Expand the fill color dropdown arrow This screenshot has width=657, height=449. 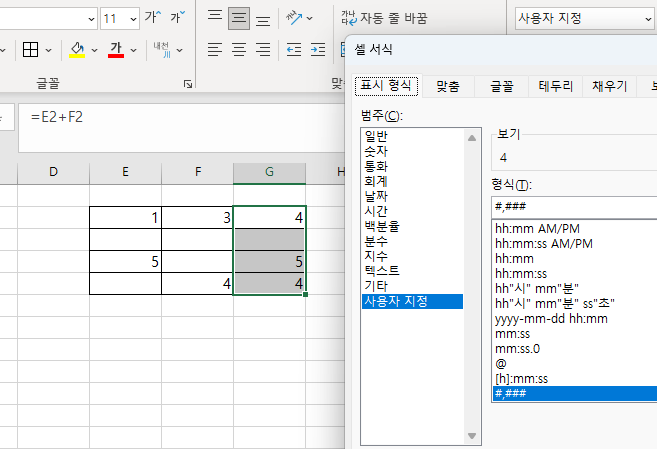[94, 50]
